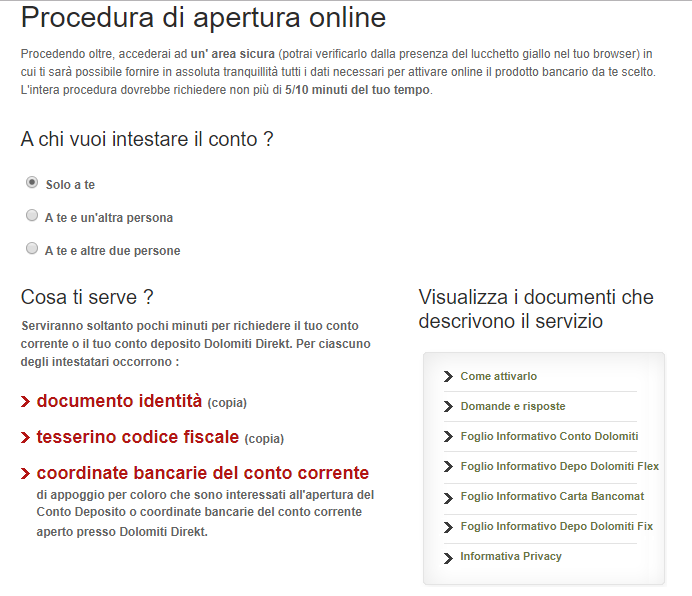
Task: Click 'coordinate bancarie del conto corrente' heading
Action: pos(202,473)
